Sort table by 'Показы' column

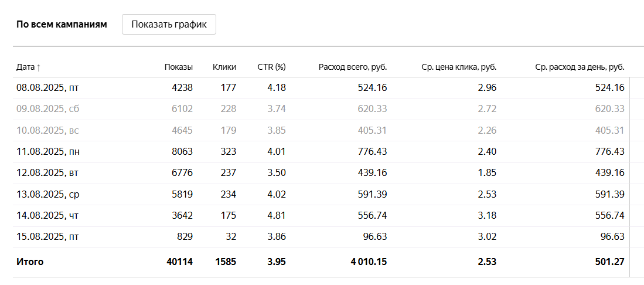[178, 67]
